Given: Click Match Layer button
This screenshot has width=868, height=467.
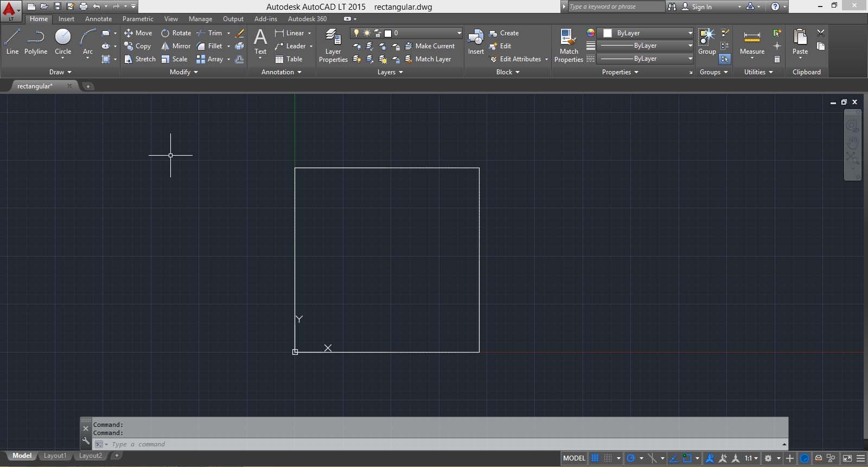Looking at the screenshot, I should tap(428, 59).
